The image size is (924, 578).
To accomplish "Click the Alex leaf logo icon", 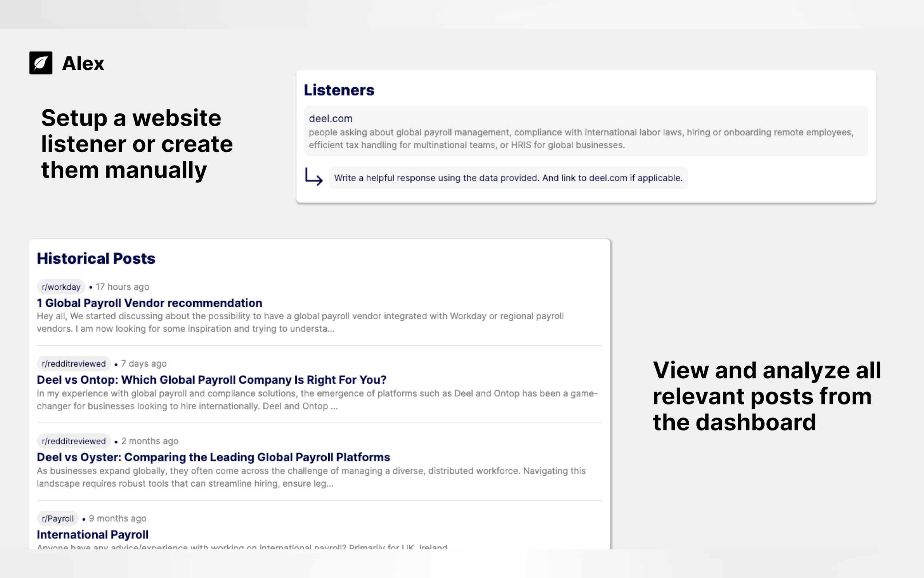I will coord(41,63).
